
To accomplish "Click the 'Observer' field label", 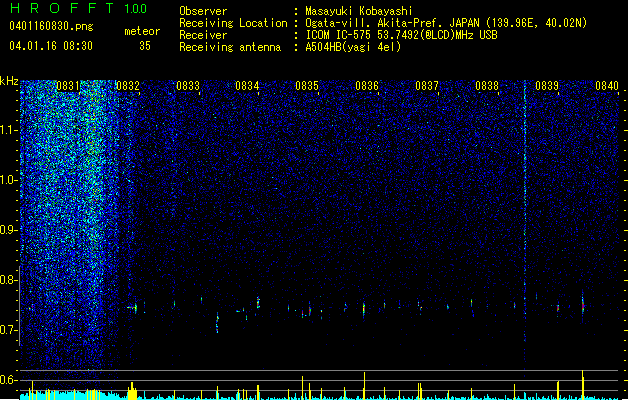I will click(x=203, y=11).
